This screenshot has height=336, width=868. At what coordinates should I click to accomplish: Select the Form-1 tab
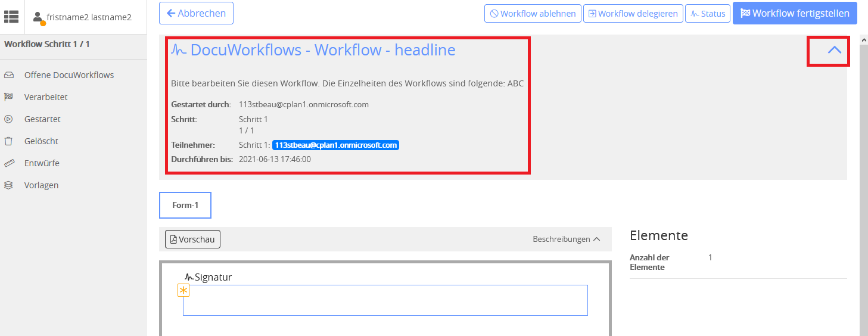point(185,206)
